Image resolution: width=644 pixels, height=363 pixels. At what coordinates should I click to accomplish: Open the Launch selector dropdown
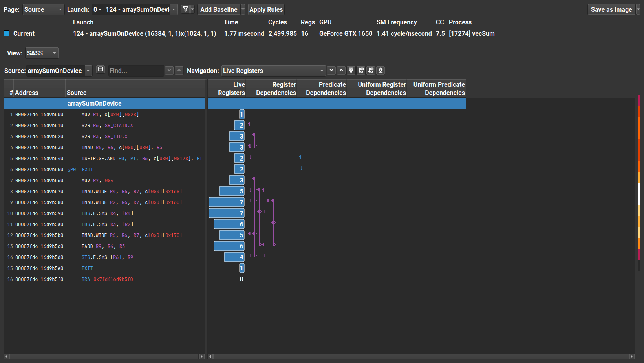pyautogui.click(x=135, y=9)
